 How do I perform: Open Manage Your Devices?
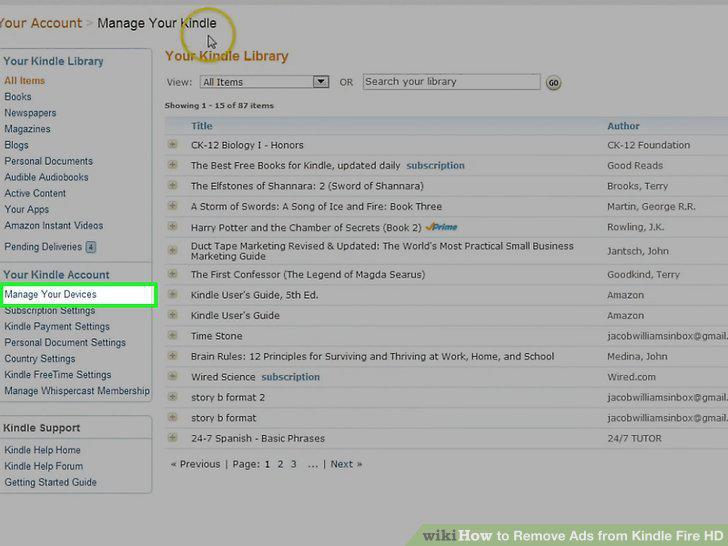pyautogui.click(x=51, y=294)
